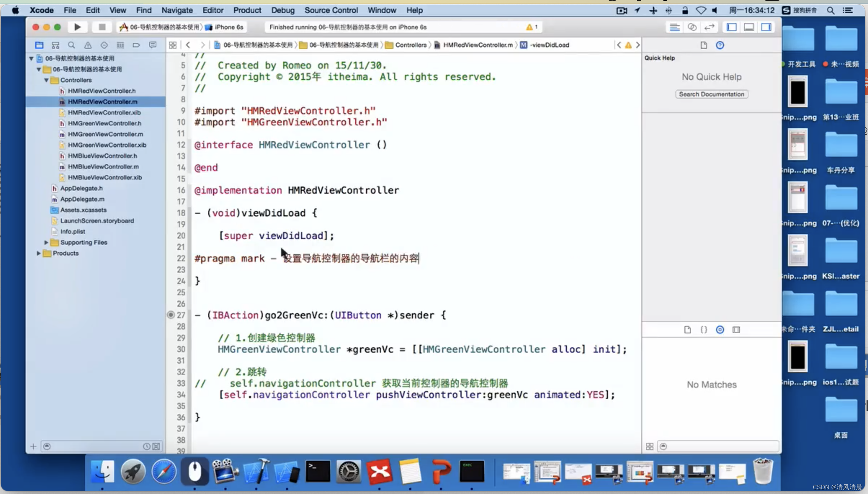The width and height of the screenshot is (868, 494).
Task: Switch to the Assistant editor
Action: point(692,27)
